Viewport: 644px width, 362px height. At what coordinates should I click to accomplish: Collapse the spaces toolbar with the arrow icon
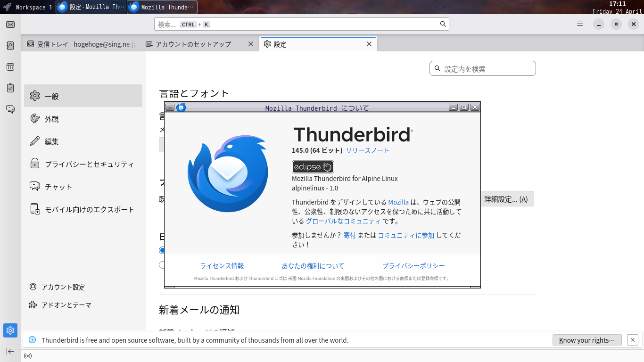tap(10, 351)
